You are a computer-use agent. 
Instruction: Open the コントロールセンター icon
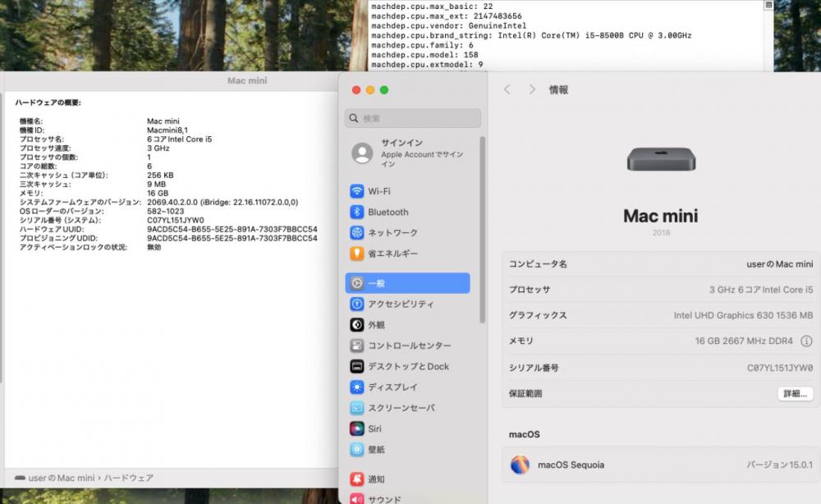(x=356, y=346)
